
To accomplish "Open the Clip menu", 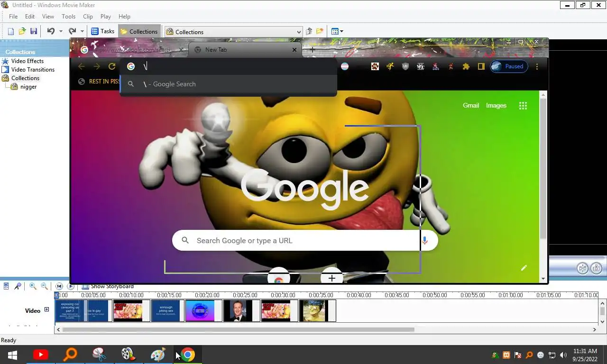I will coord(88,16).
